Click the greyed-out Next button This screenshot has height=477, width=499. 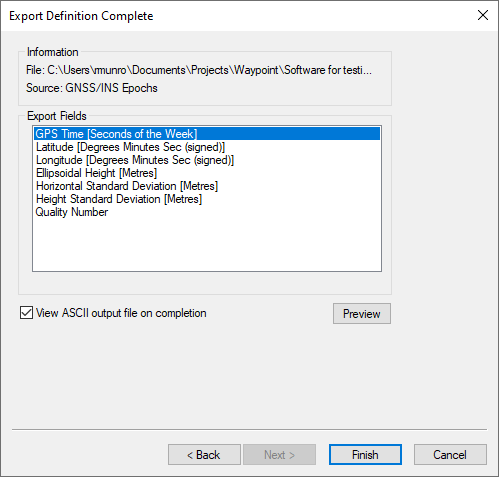click(279, 455)
